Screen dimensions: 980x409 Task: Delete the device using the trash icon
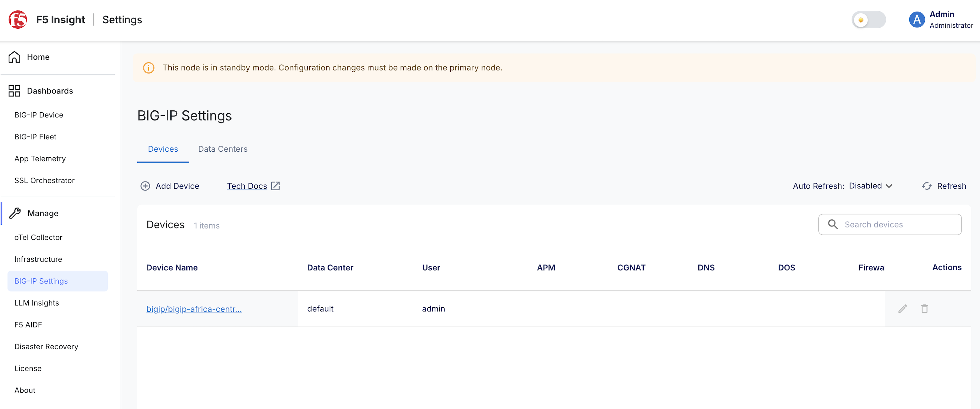(924, 308)
